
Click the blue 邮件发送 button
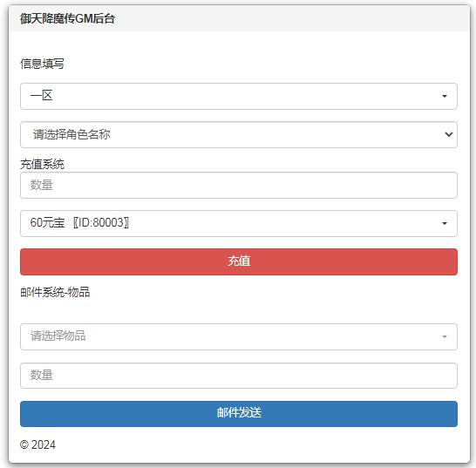point(239,414)
